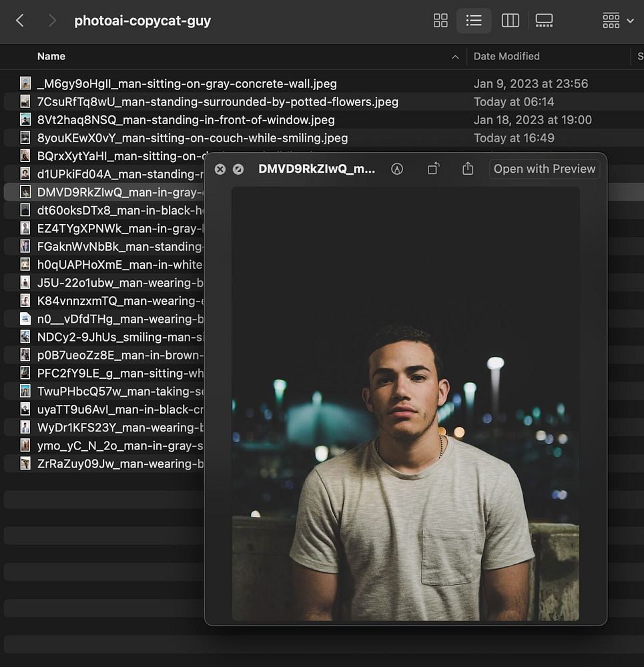Rotate the previewed image

click(433, 169)
